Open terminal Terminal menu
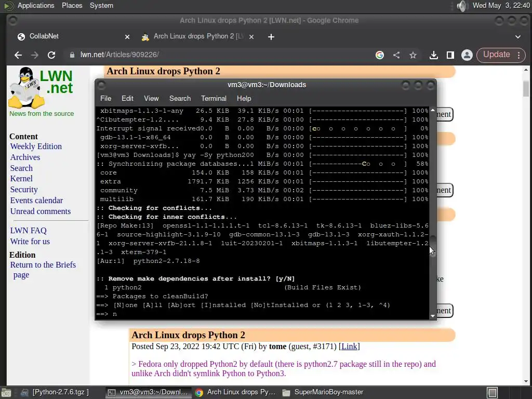The image size is (532, 399). [x=214, y=98]
